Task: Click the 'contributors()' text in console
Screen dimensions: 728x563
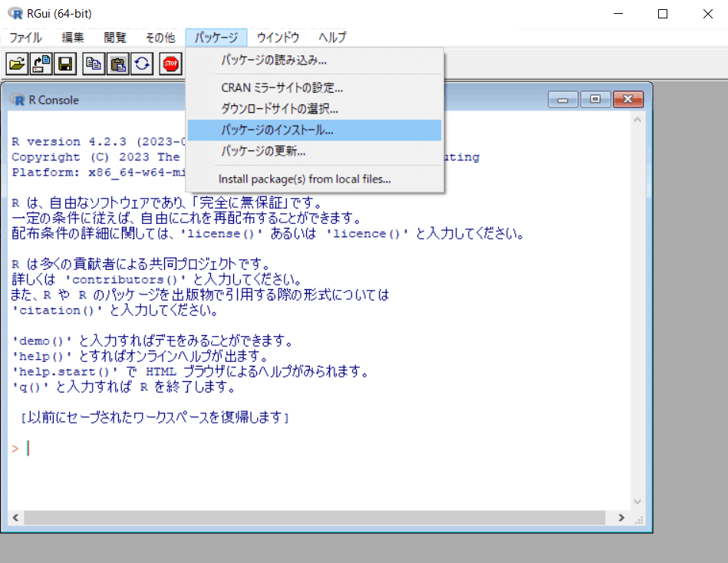Action: 125,280
